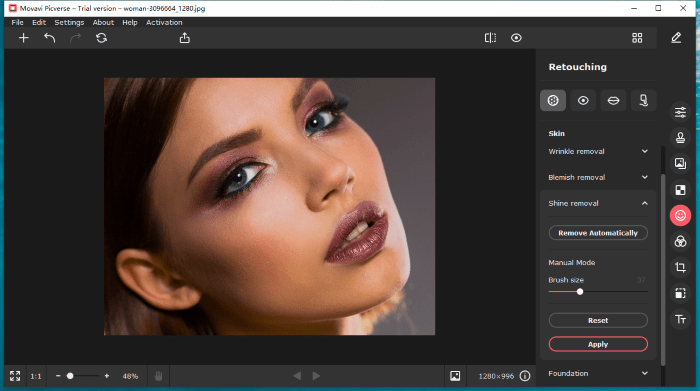The height and width of the screenshot is (391, 700).
Task: Click the 48% zoom value
Action: [130, 376]
